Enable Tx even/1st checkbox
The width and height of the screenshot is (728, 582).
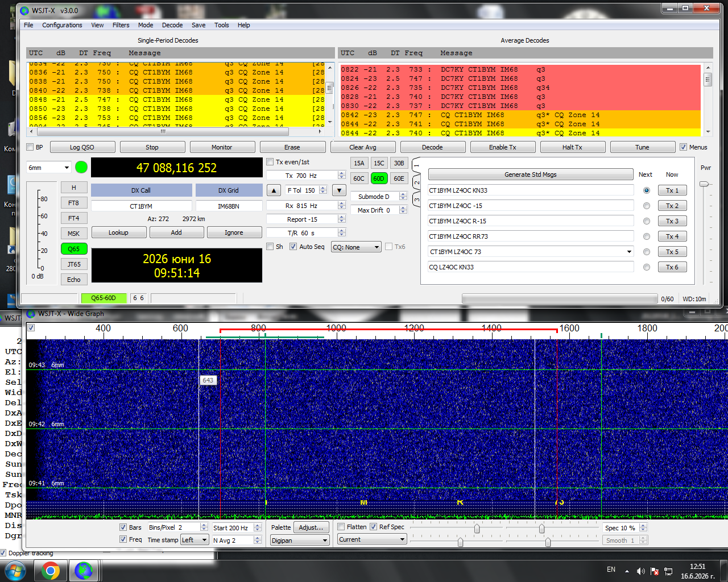click(x=270, y=162)
